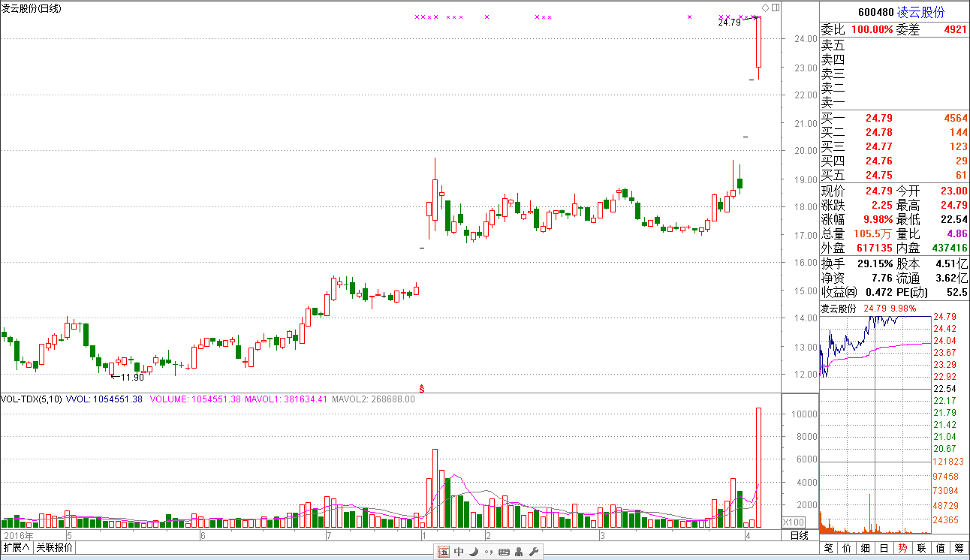Click the MAVOL2: 268688.00 value

[x=374, y=399]
